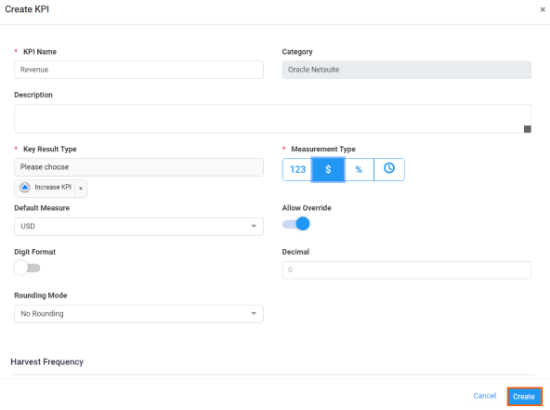This screenshot has height=410, width=550.
Task: Select the 123 numeric measurement type
Action: click(x=297, y=169)
